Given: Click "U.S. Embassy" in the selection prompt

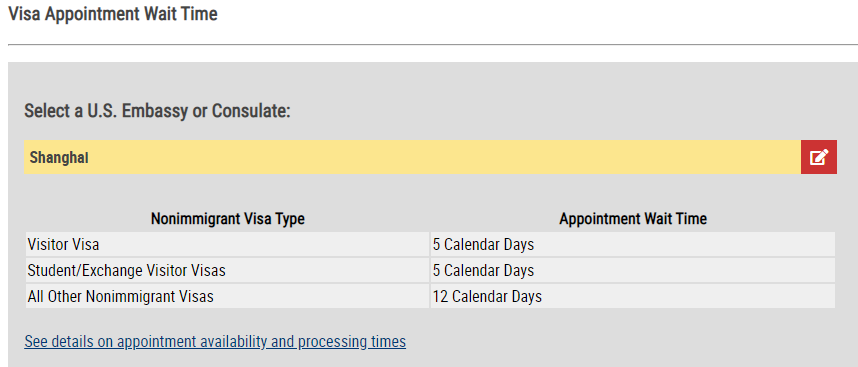Looking at the screenshot, I should pos(136,111).
